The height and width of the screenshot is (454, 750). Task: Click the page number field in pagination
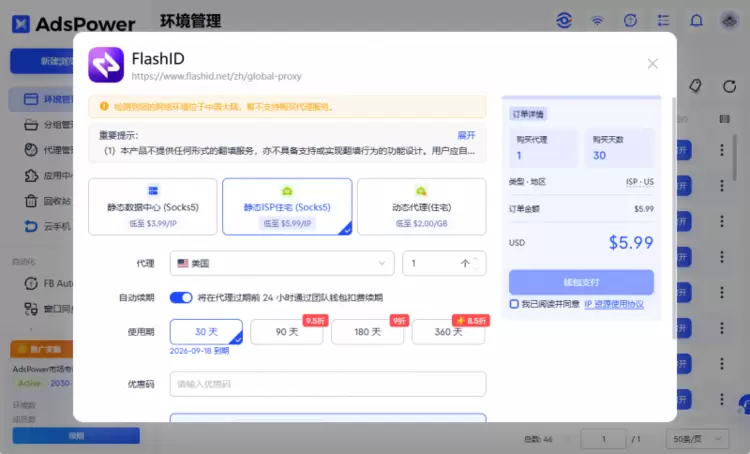pos(604,439)
